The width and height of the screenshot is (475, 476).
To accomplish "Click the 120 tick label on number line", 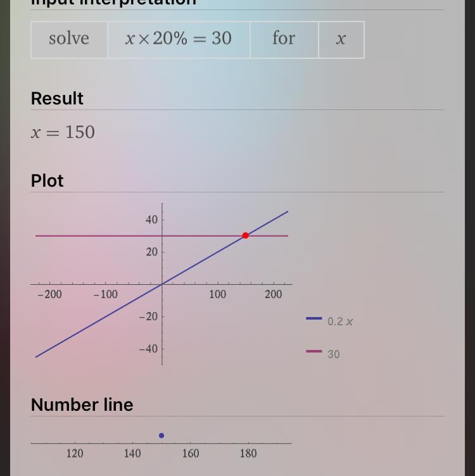I will pos(75,453).
